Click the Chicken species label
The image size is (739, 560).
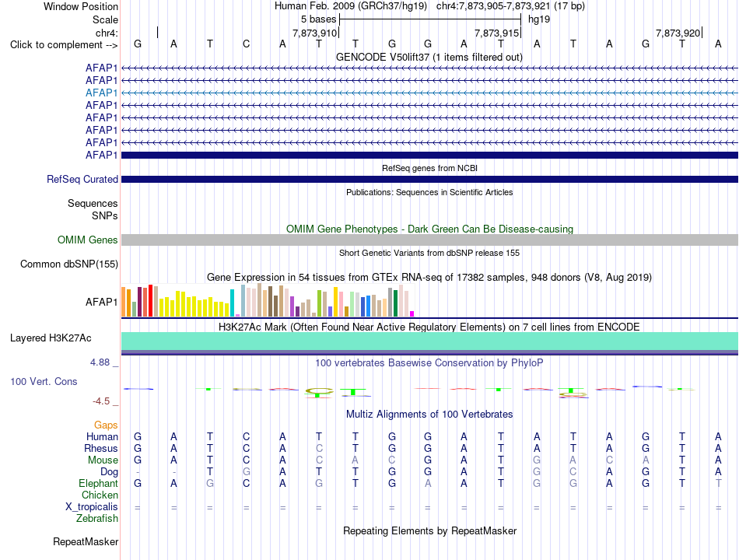click(x=100, y=495)
